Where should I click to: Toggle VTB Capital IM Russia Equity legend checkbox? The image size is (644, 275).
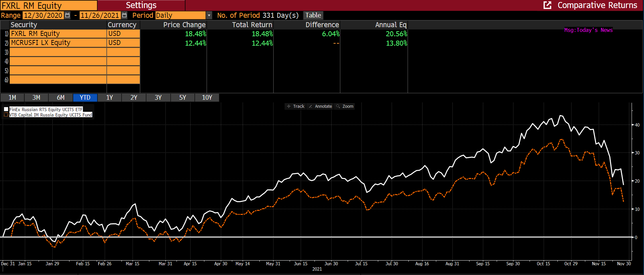click(x=6, y=115)
